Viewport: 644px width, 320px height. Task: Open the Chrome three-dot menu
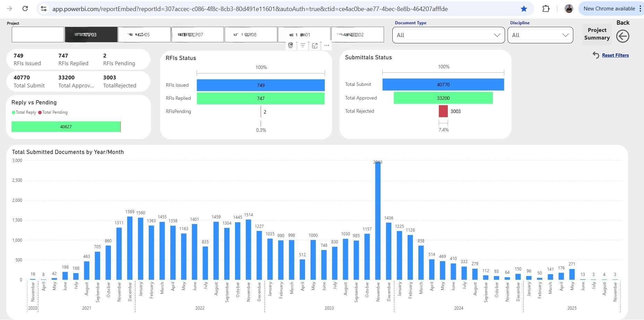tap(640, 9)
